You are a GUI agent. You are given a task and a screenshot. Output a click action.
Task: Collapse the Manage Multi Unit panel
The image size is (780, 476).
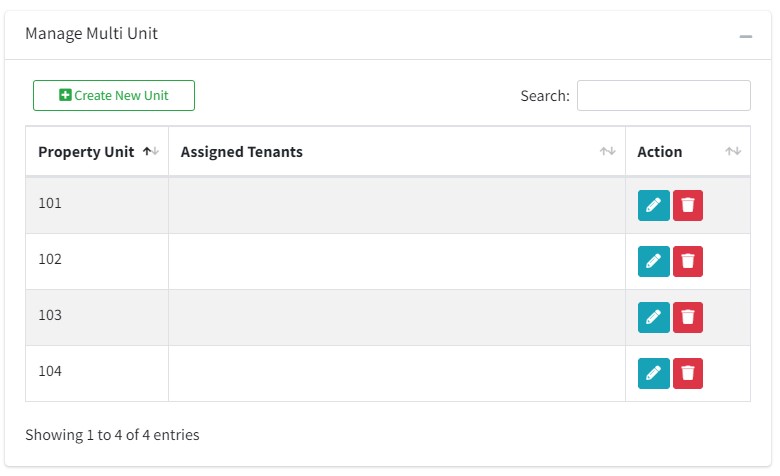point(745,36)
